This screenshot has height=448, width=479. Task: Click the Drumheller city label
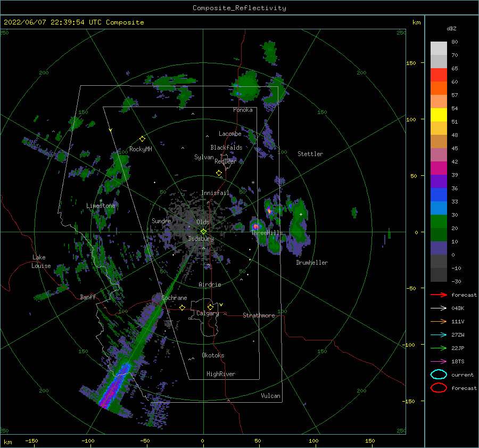click(312, 263)
